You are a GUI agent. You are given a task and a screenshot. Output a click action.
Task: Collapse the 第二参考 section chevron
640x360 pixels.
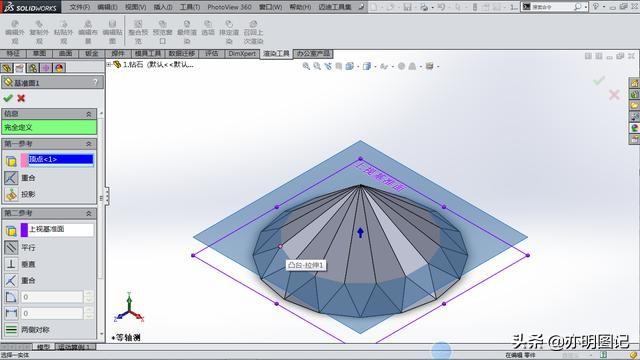(89, 213)
